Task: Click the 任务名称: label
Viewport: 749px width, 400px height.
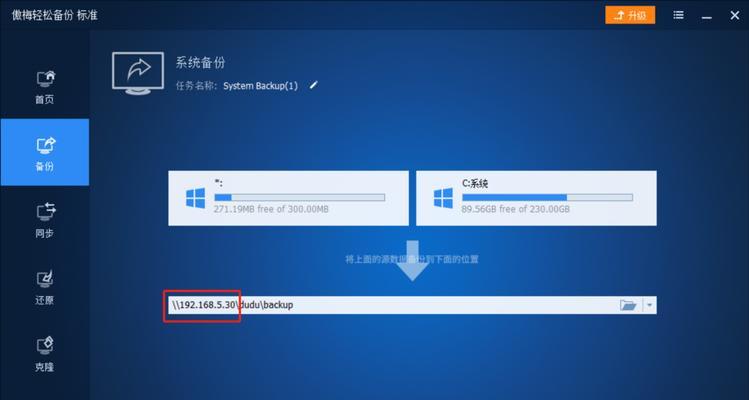Action: [x=197, y=86]
